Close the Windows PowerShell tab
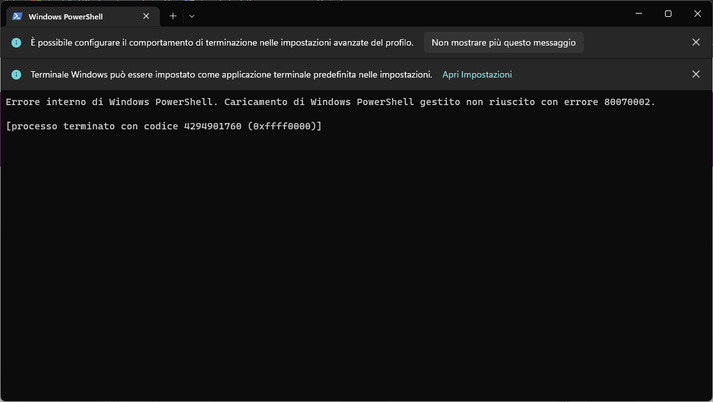Viewport: 713px width, 402px height. point(146,16)
